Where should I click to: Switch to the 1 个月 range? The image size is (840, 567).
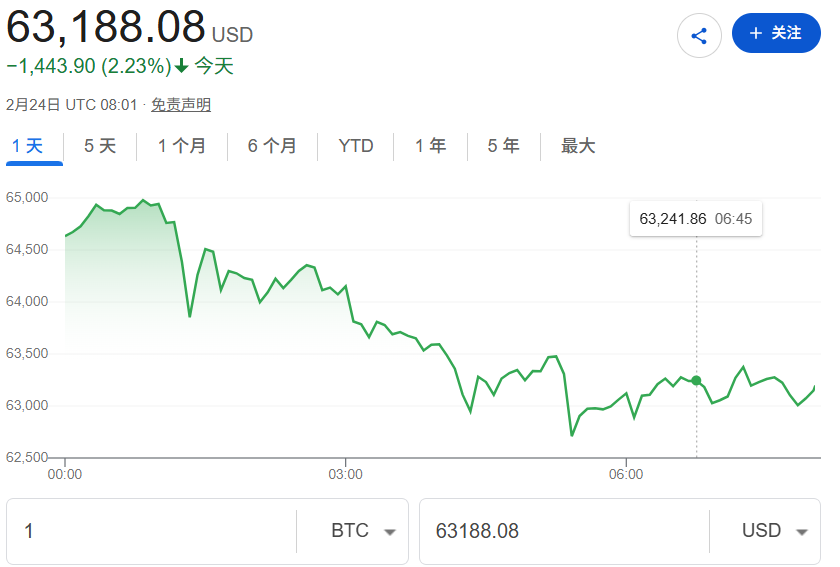[x=182, y=146]
